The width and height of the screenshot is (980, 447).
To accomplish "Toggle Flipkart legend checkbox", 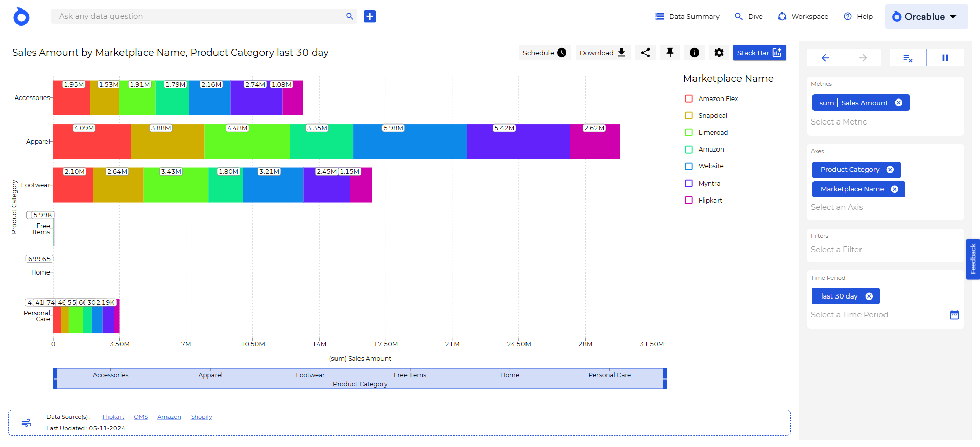I will point(689,200).
